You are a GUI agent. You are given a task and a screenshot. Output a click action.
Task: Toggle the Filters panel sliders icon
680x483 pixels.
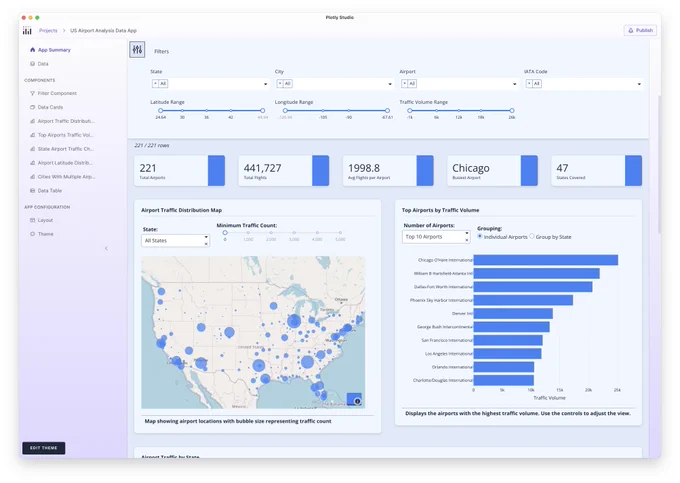pyautogui.click(x=137, y=49)
